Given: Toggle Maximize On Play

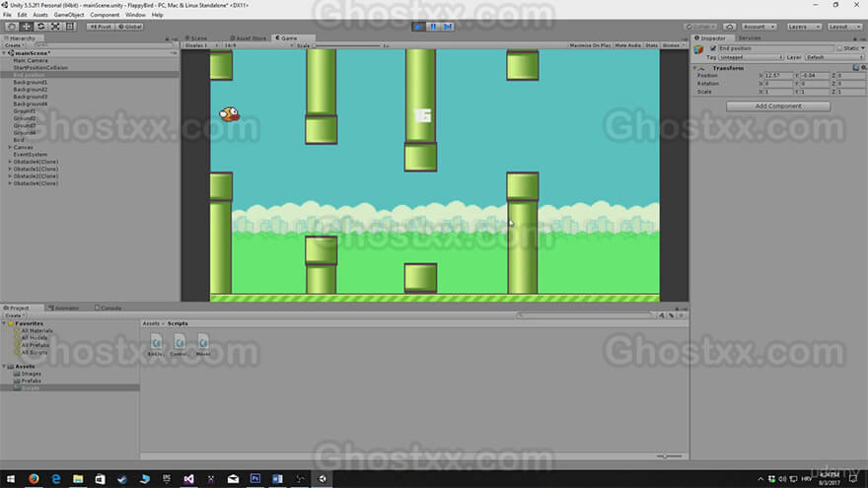Looking at the screenshot, I should coord(590,45).
